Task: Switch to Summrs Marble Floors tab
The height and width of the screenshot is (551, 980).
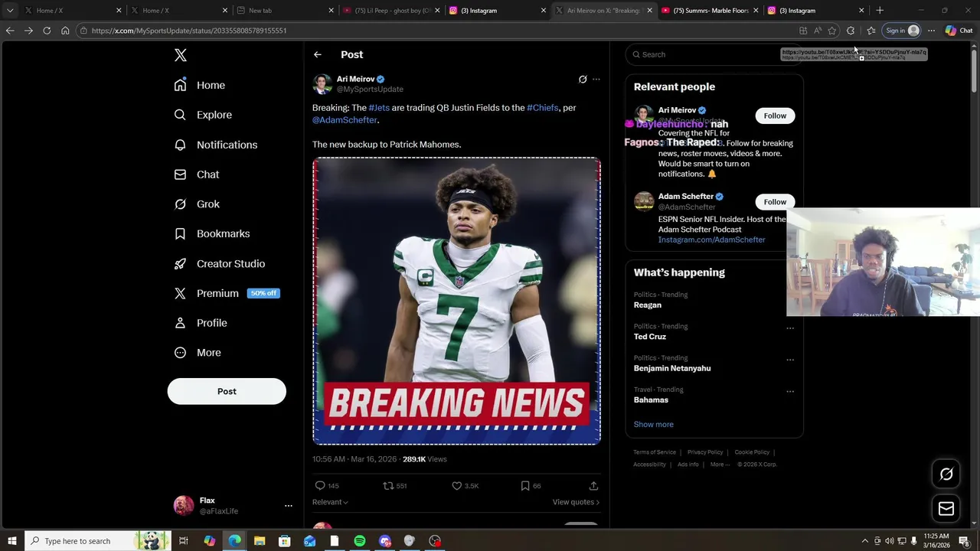Action: pyautogui.click(x=708, y=11)
